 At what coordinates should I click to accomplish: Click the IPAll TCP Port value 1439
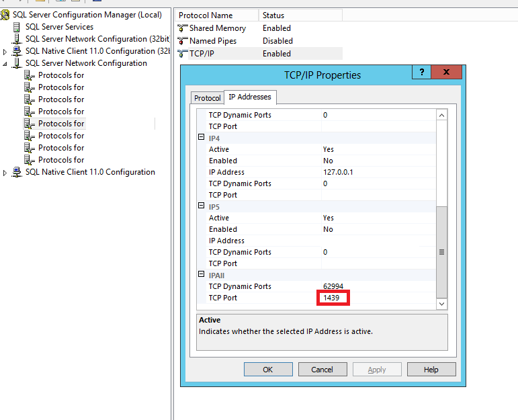(x=331, y=298)
